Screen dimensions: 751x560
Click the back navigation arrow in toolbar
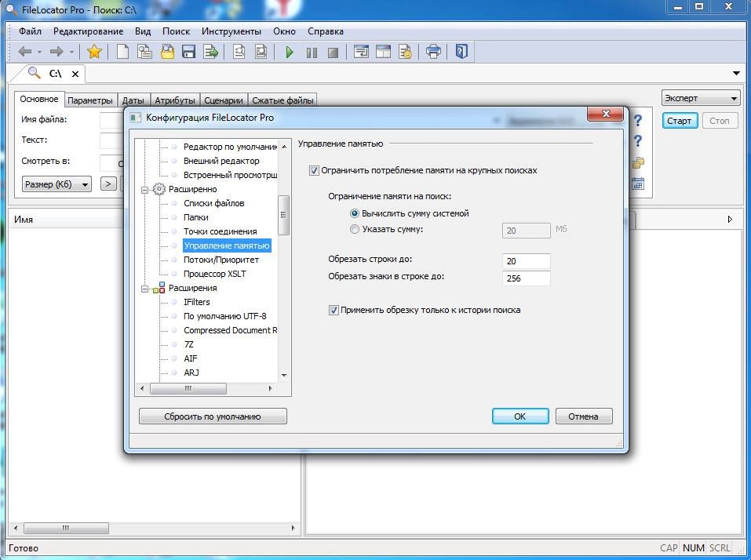pyautogui.click(x=24, y=51)
